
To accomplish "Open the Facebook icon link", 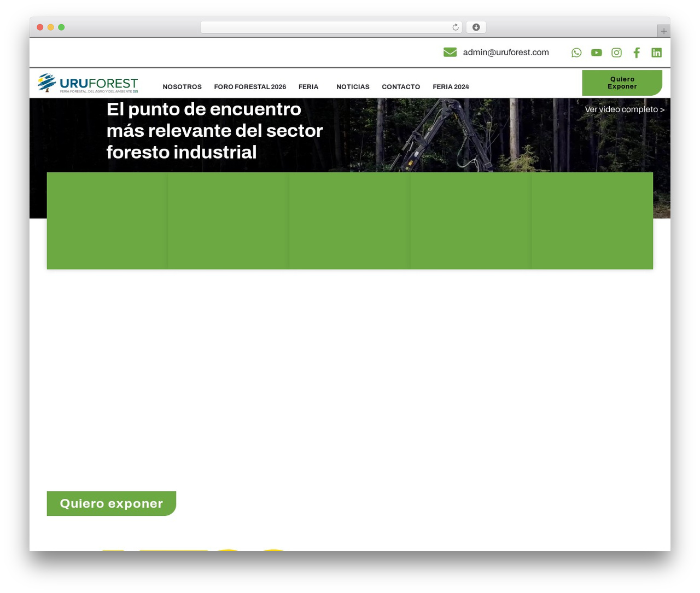I will (x=637, y=53).
